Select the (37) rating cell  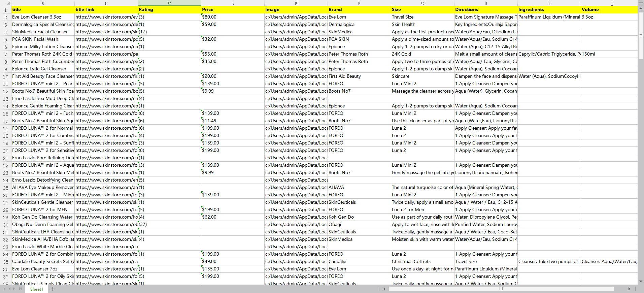click(x=169, y=224)
